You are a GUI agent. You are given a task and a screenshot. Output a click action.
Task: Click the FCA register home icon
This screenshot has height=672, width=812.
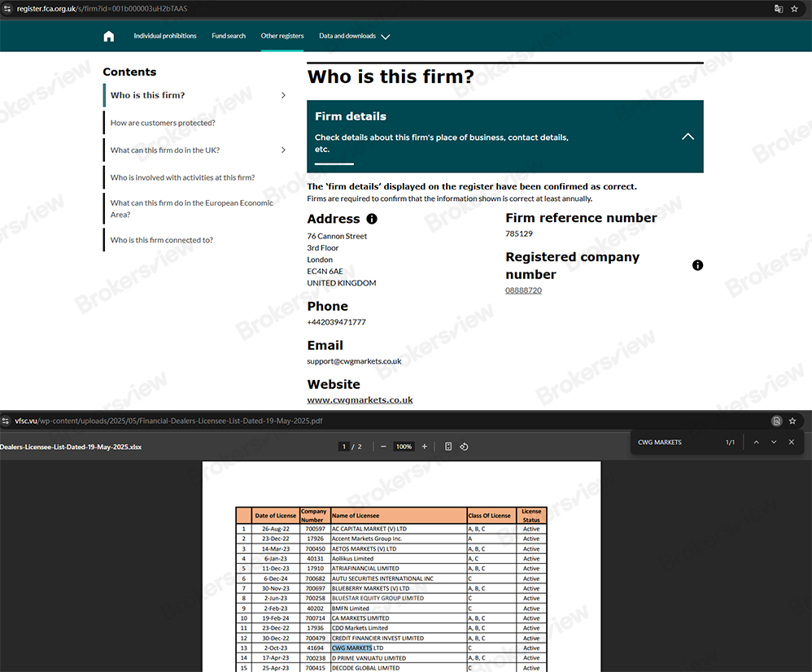[109, 37]
